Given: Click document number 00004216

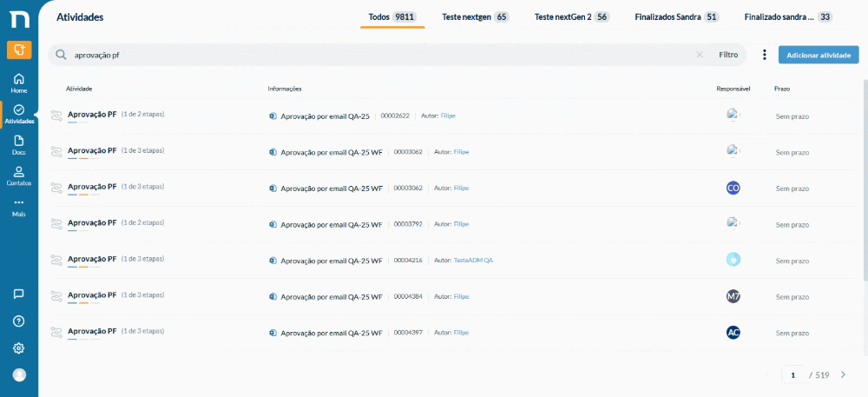Looking at the screenshot, I should click(408, 261).
